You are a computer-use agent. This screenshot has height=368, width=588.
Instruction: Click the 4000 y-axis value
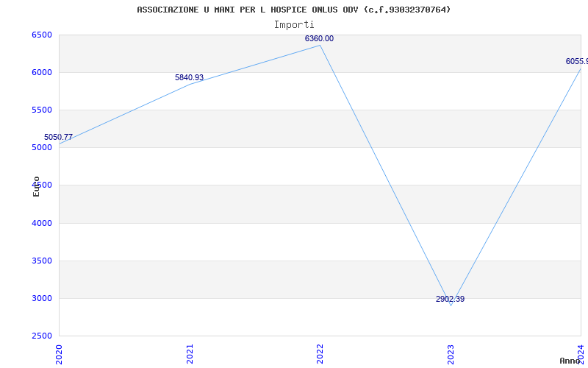click(41, 224)
